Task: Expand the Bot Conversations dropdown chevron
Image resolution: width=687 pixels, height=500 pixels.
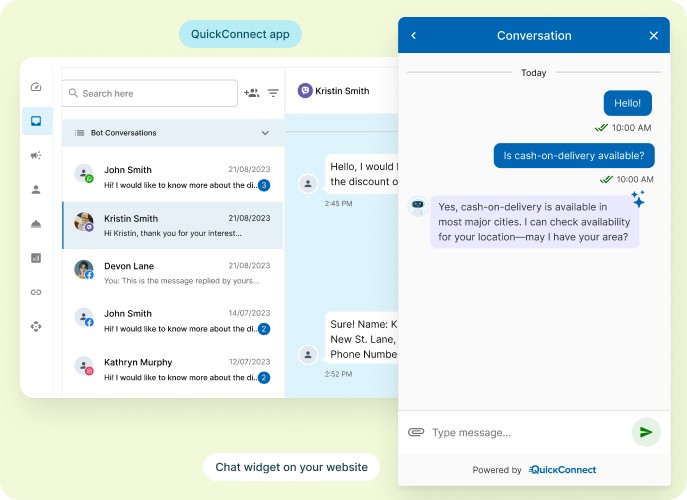Action: point(265,133)
